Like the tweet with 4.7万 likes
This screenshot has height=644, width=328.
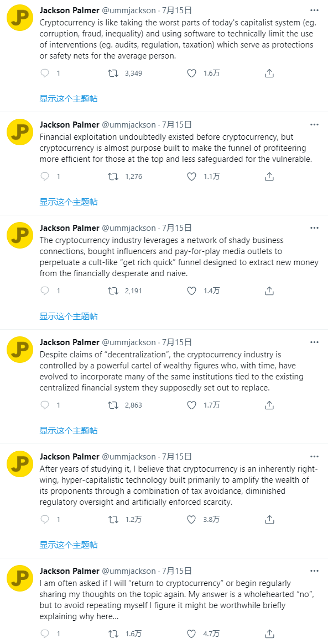point(191,634)
